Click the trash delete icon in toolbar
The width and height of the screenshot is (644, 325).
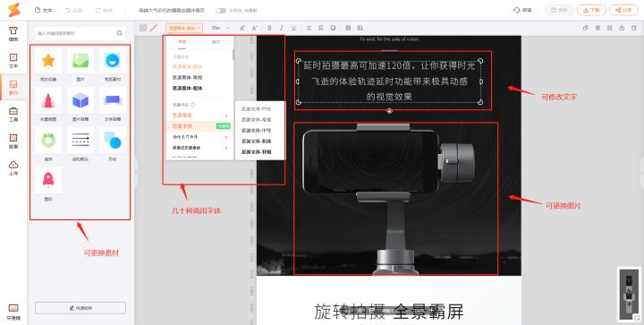[634, 28]
